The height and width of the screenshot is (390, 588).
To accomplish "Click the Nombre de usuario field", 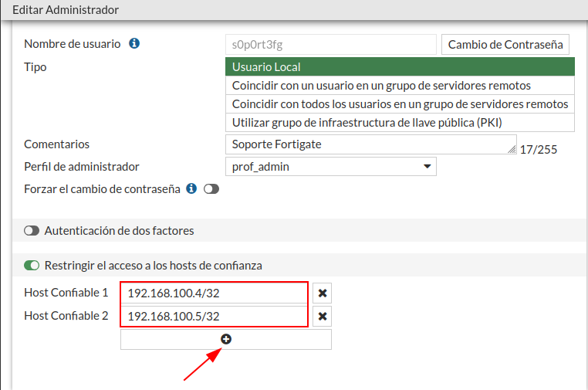I will pos(331,45).
